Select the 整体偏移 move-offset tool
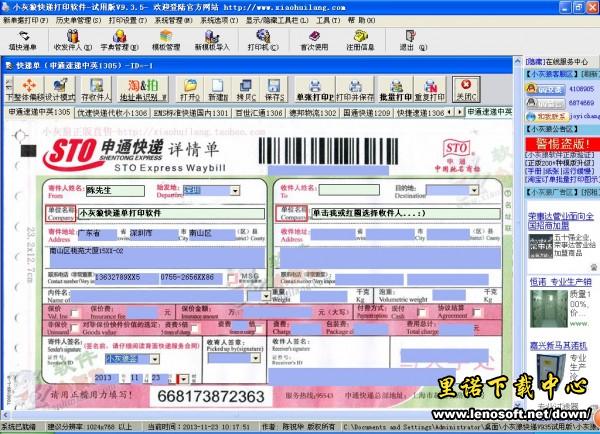This screenshot has width=600, height=434. pyautogui.click(x=29, y=89)
